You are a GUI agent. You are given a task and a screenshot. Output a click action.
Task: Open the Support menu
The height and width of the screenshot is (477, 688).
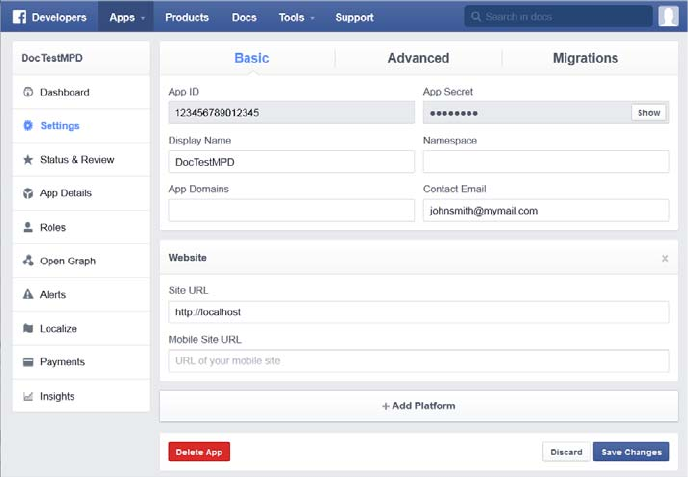[x=355, y=17]
